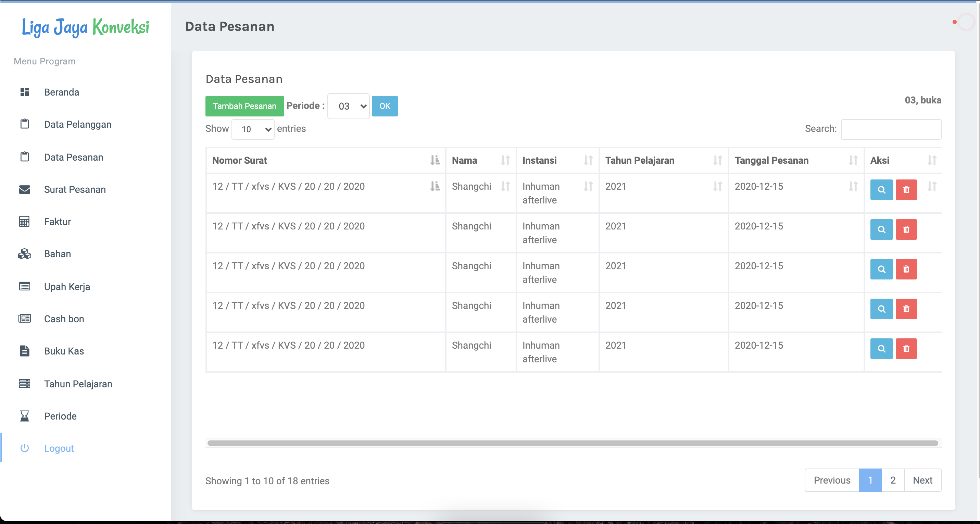Screen dimensions: 980x524
Task: Click the Beranda dashboard icon in sidebar
Action: tap(25, 92)
